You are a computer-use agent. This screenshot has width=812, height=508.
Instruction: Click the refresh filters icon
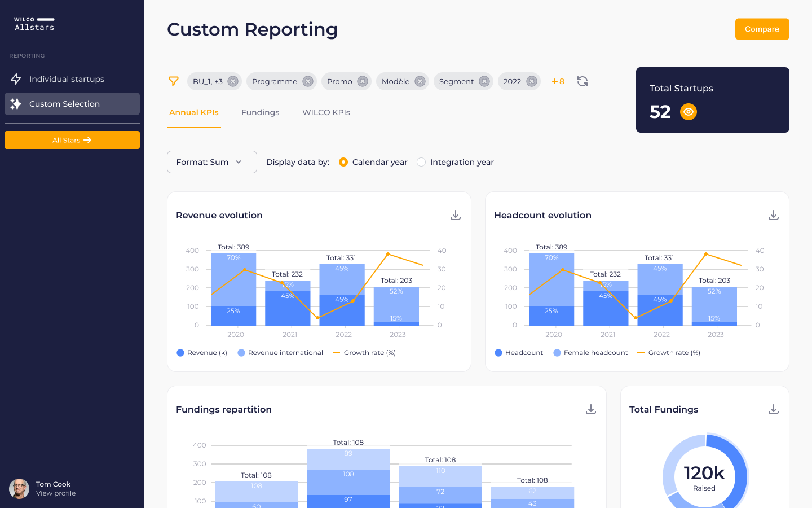pyautogui.click(x=582, y=81)
